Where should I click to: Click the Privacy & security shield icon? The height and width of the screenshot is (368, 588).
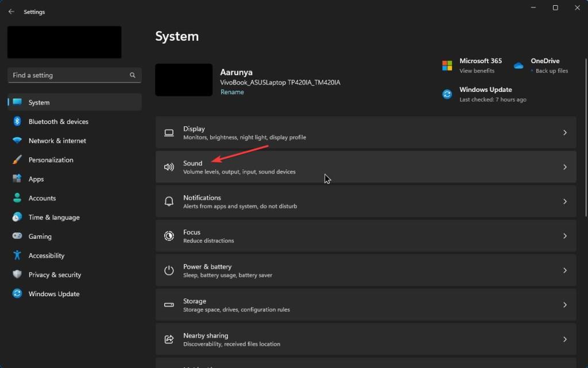17,274
